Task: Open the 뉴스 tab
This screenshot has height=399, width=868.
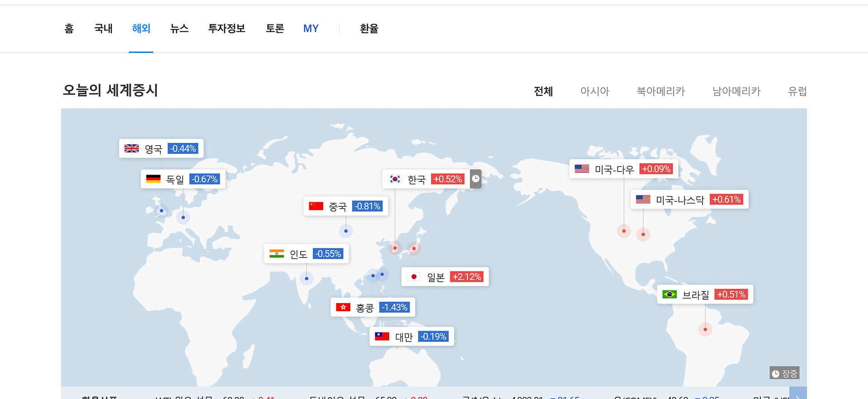Action: [179, 28]
